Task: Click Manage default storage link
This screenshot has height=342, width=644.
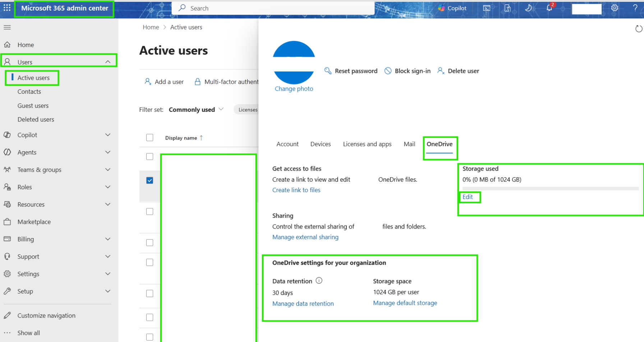Action: point(405,303)
